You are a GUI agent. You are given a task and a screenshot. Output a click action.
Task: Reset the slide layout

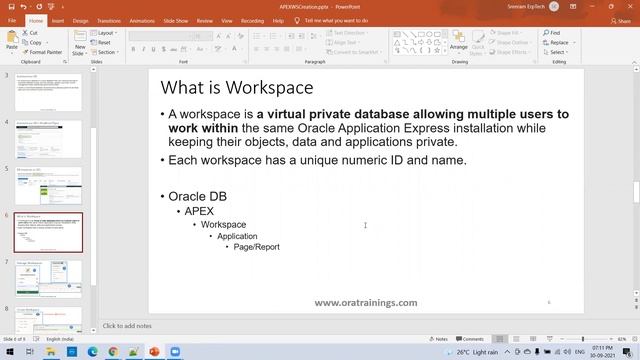click(101, 42)
